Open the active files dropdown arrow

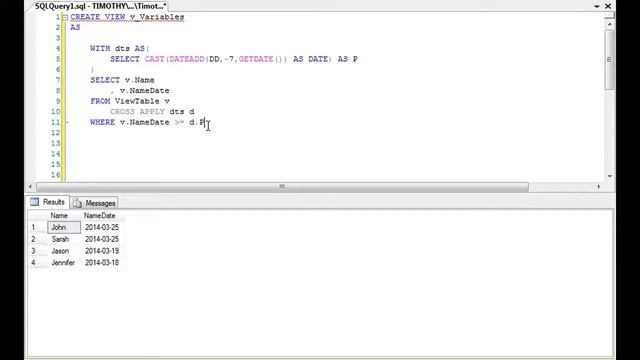pos(596,7)
